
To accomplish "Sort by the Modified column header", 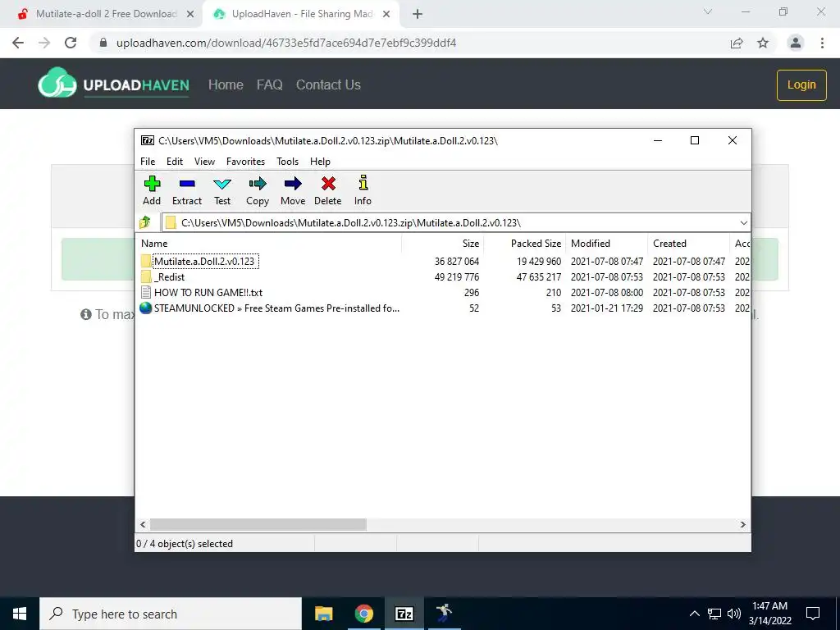I will coord(606,243).
